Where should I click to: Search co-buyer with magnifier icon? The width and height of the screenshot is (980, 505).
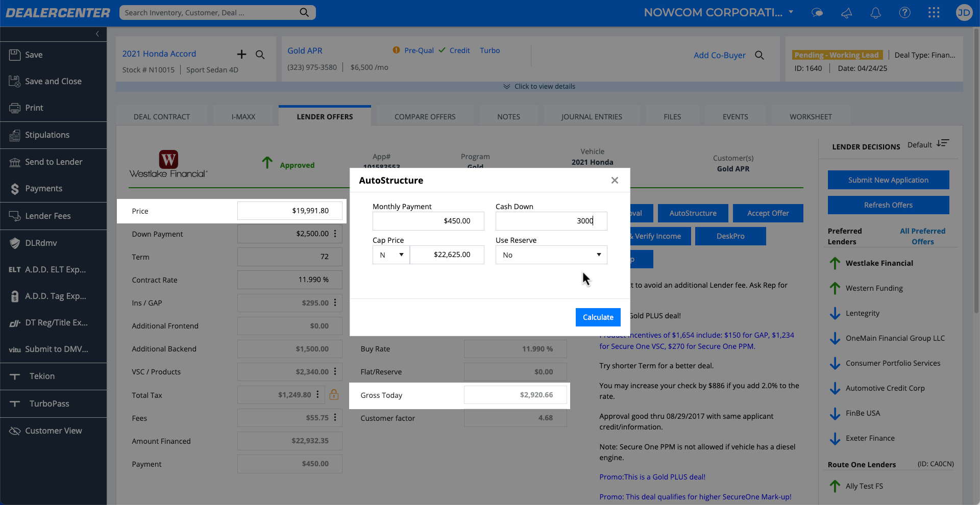[759, 55]
